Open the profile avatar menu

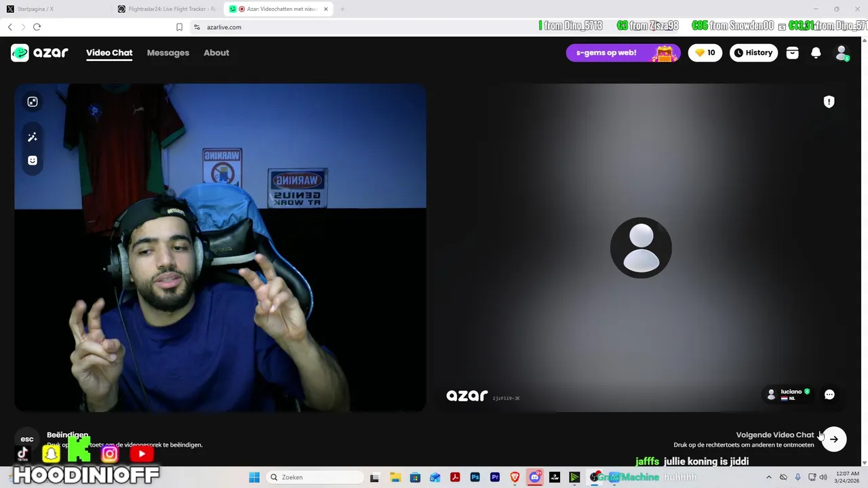click(842, 53)
